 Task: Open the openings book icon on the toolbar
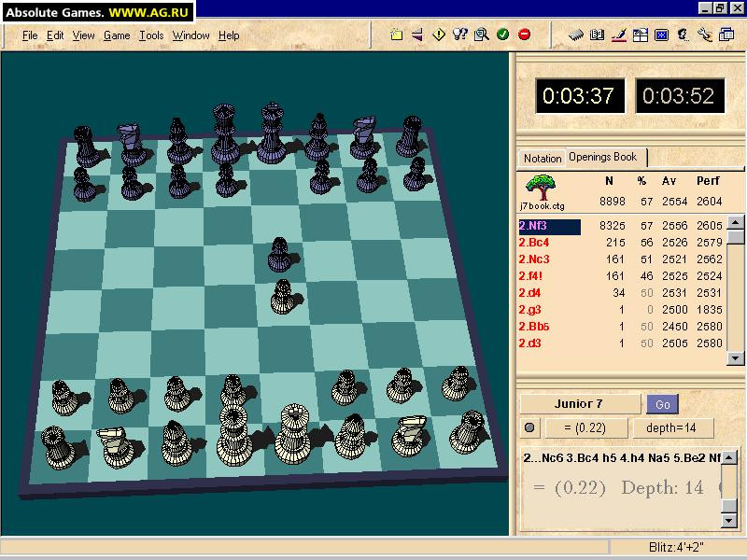click(x=598, y=35)
